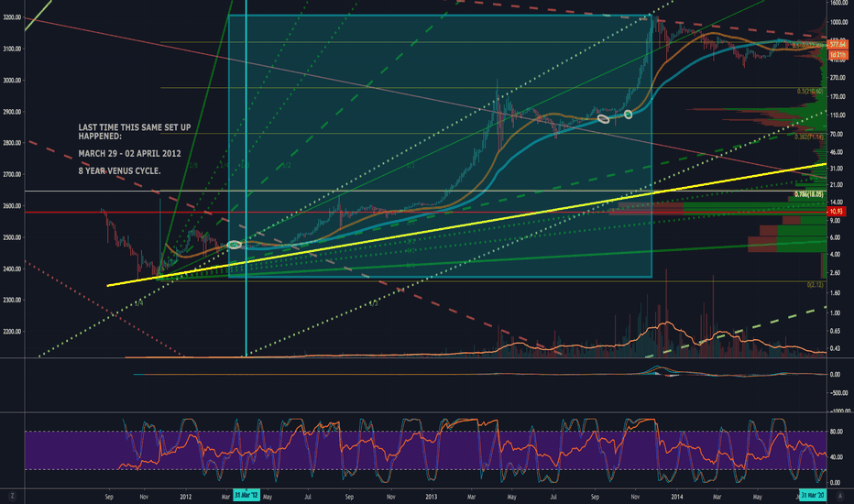Toggle the A auto-scale button at bottom-right
Screen dimensions: 854x504
pyautogui.click(x=840, y=496)
